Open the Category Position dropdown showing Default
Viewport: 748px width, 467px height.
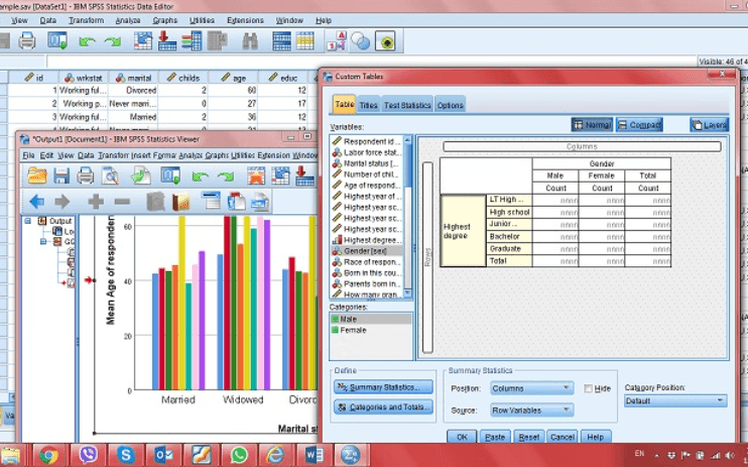pos(675,401)
